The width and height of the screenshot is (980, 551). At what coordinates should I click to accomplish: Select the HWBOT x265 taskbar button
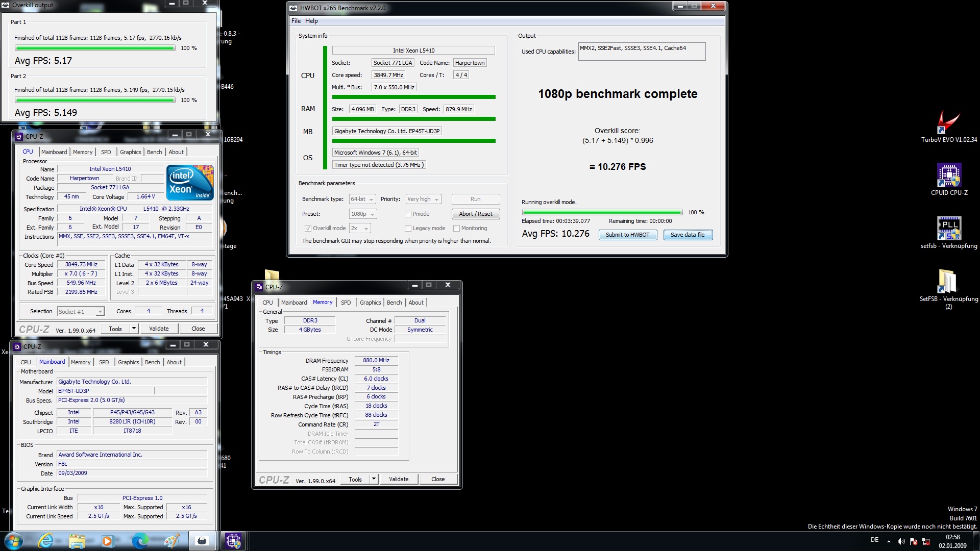[202, 541]
